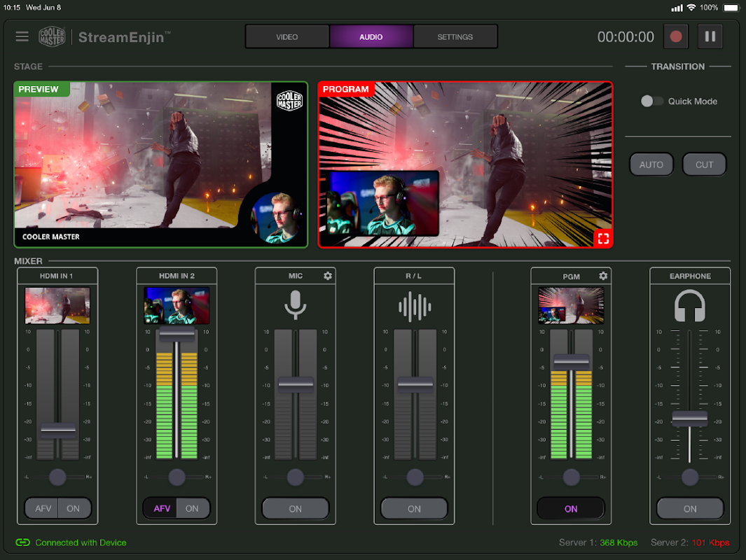The width and height of the screenshot is (746, 560).
Task: Select the AUDIO tab
Action: [x=371, y=36]
